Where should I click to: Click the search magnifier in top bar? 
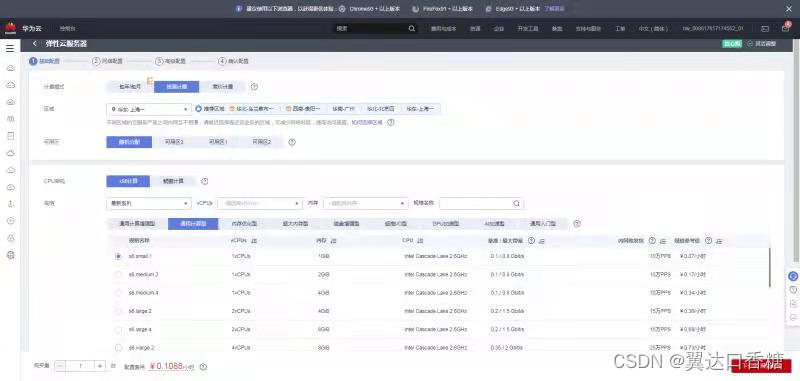pyautogui.click(x=412, y=29)
